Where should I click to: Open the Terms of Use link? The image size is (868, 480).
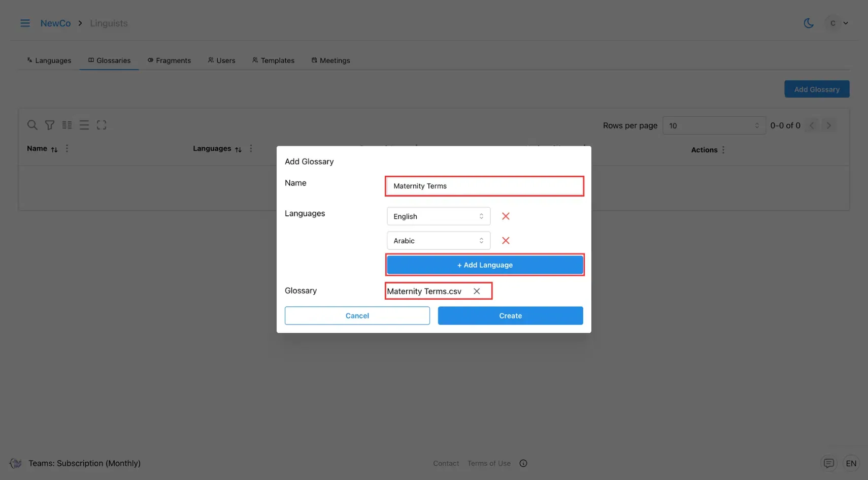[x=489, y=463]
